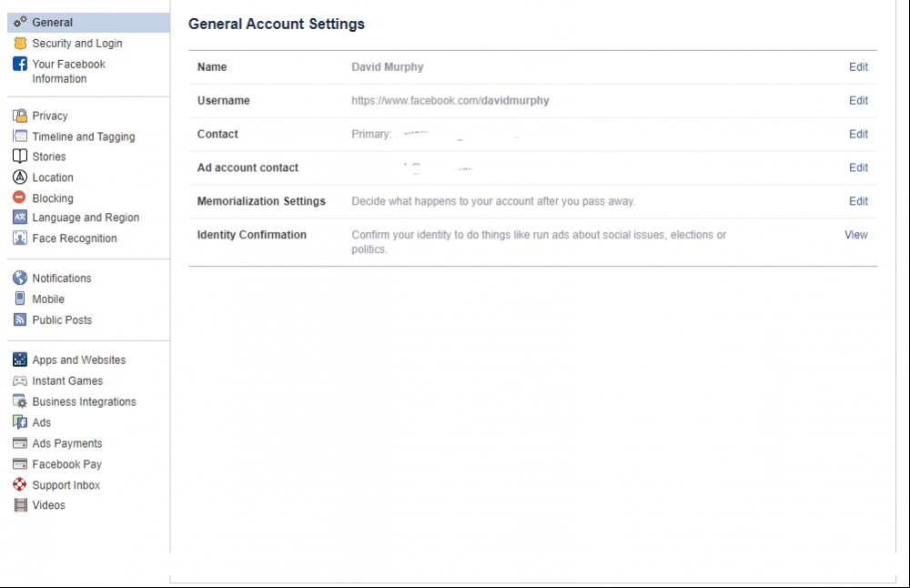The width and height of the screenshot is (910, 588).
Task: Go to Videos settings
Action: click(x=49, y=505)
